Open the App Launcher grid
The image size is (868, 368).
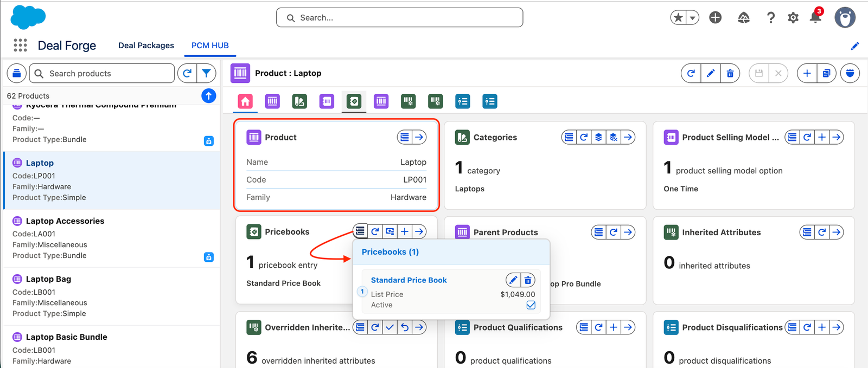(20, 46)
